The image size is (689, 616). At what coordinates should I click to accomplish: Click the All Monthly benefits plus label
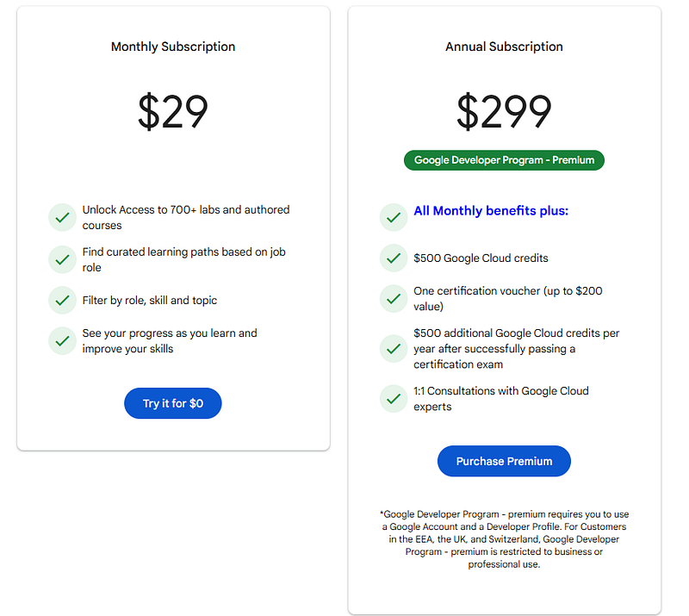pos(490,210)
